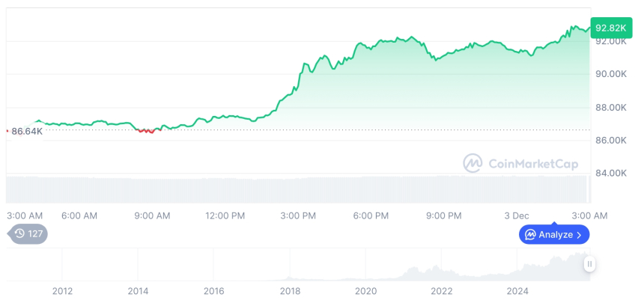Screen dimensions: 644x300
Task: Grab the timeline range slider handle
Action: tap(589, 263)
